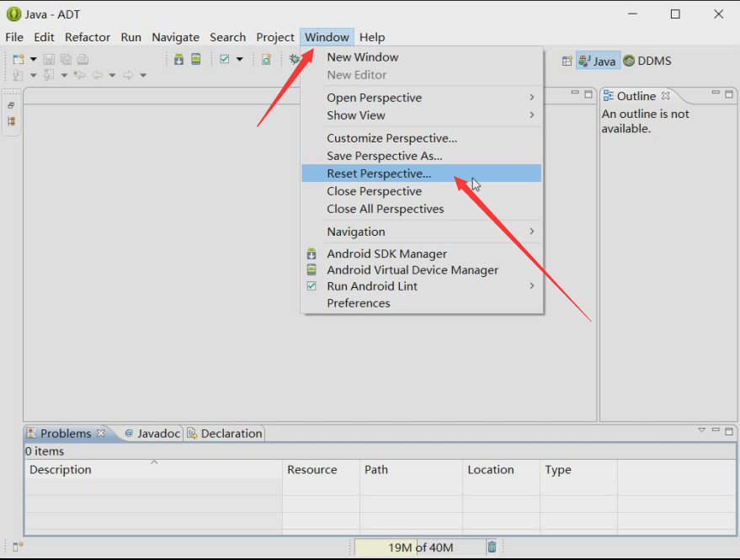This screenshot has height=560, width=740.
Task: Click the Restore icon in left sidebar
Action: pyautogui.click(x=11, y=105)
